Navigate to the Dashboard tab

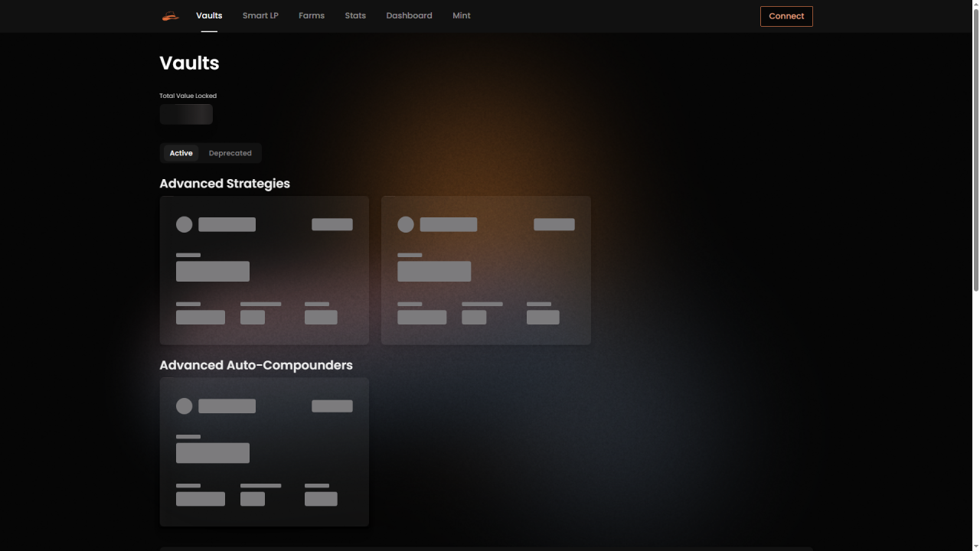pos(409,16)
